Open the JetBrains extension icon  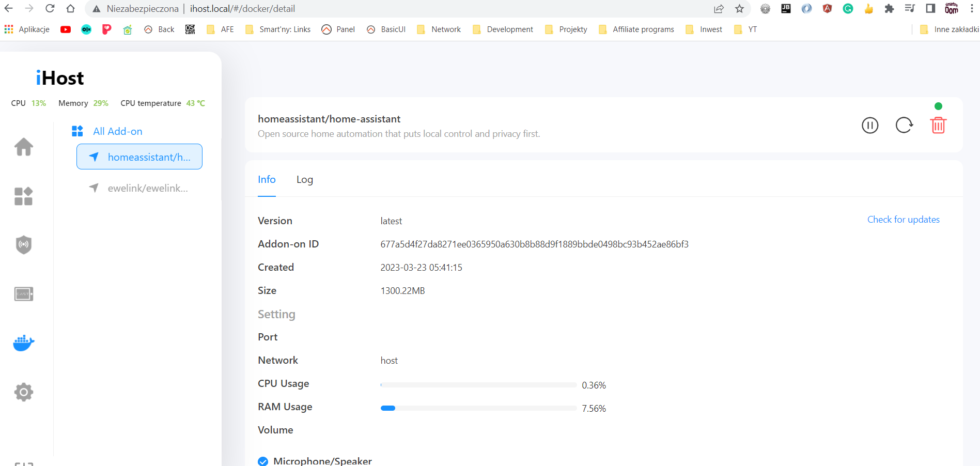point(786,9)
